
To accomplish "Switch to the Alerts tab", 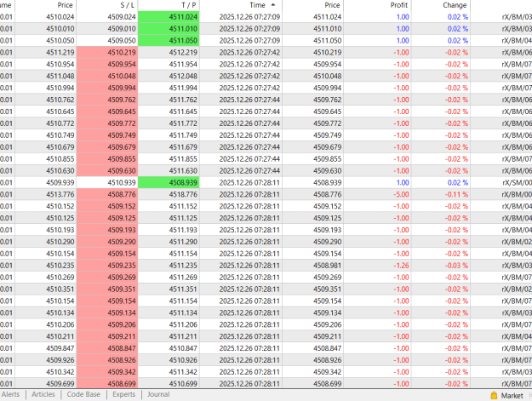I will point(10,394).
